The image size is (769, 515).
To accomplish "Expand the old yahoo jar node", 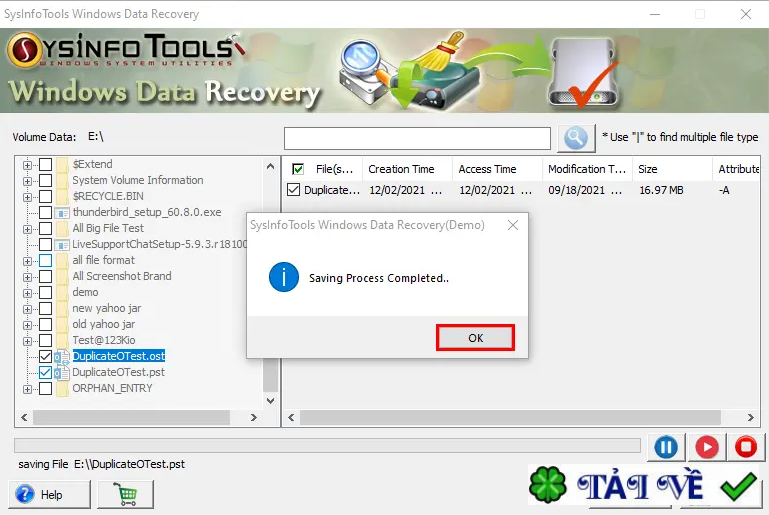I will [27, 325].
